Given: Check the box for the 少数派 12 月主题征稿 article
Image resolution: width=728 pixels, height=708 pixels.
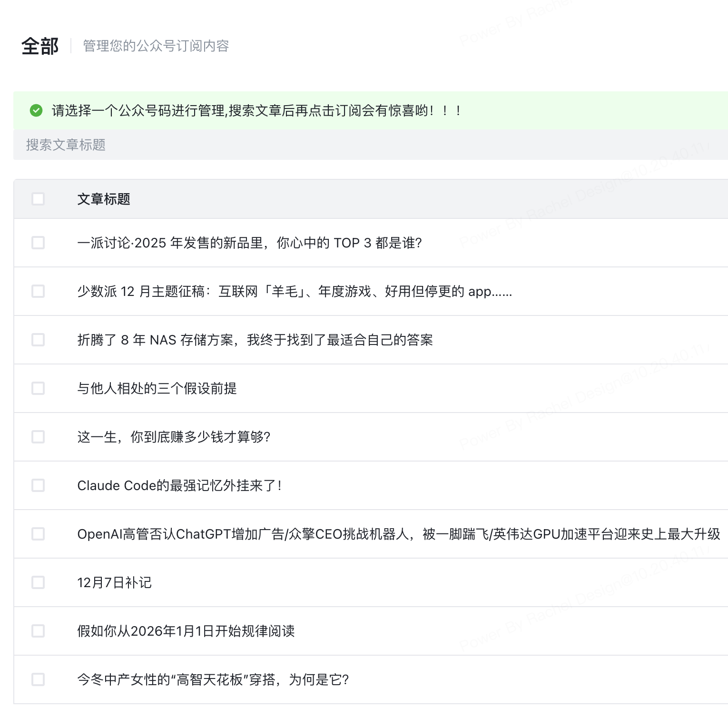Looking at the screenshot, I should 38,292.
